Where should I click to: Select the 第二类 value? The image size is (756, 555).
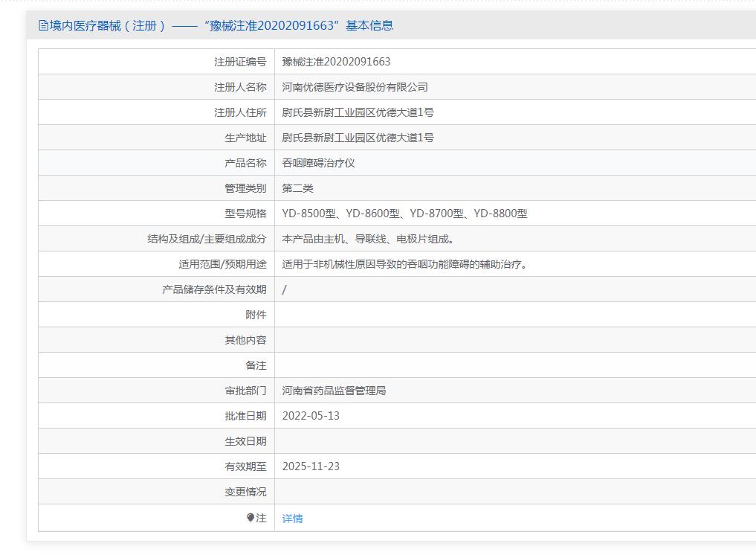297,188
